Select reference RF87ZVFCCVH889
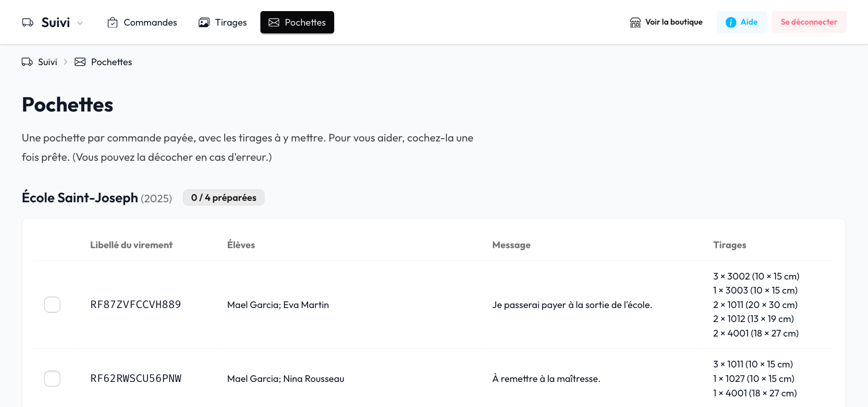The height and width of the screenshot is (407, 868). click(x=136, y=305)
